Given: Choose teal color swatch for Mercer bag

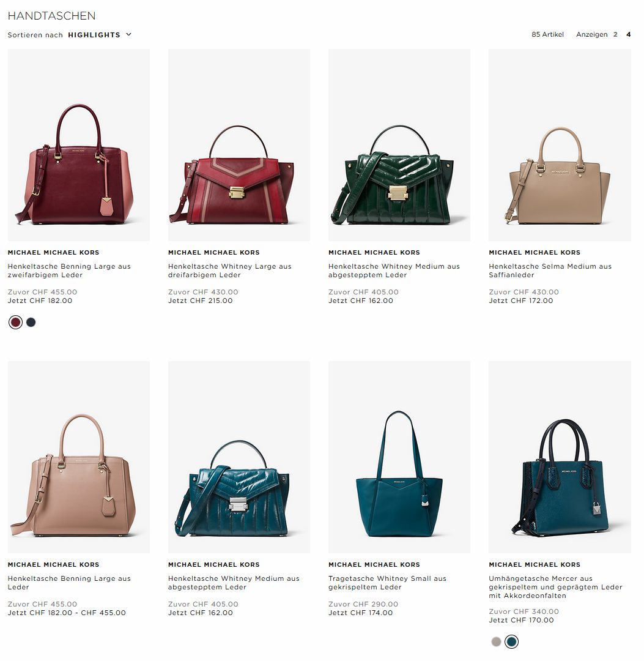Looking at the screenshot, I should (511, 641).
